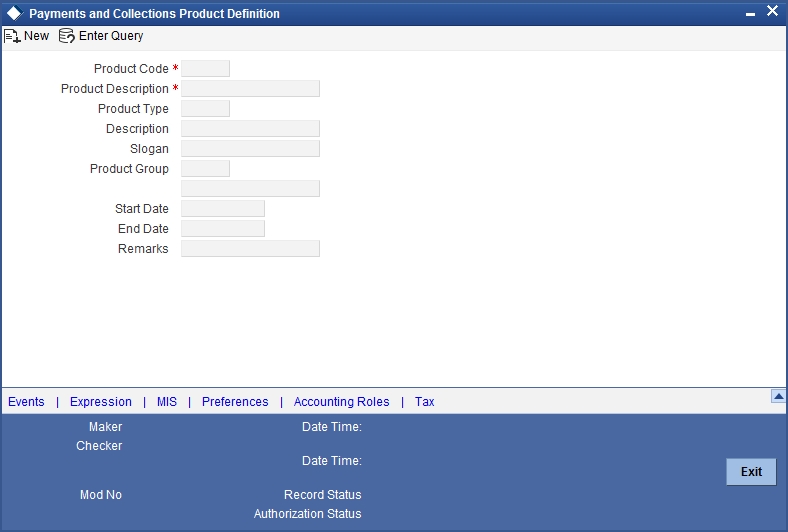Expand the audit panel with the up arrow

(x=778, y=397)
